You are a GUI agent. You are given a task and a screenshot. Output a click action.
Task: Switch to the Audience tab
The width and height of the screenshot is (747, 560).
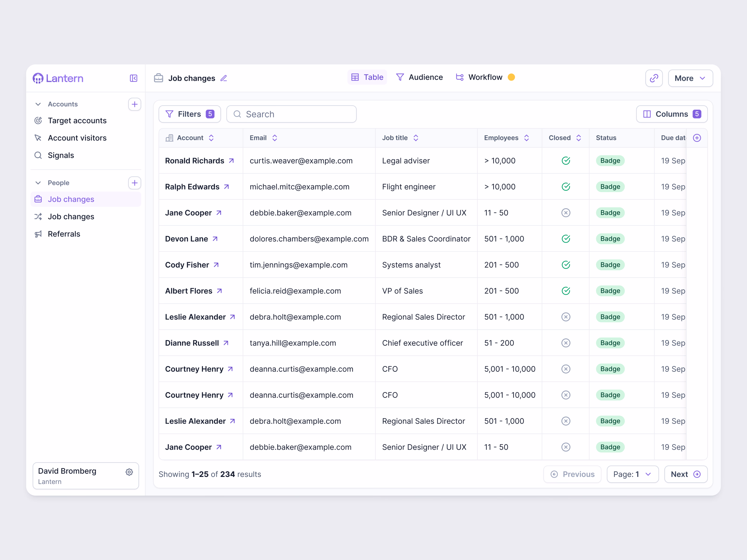419,77
